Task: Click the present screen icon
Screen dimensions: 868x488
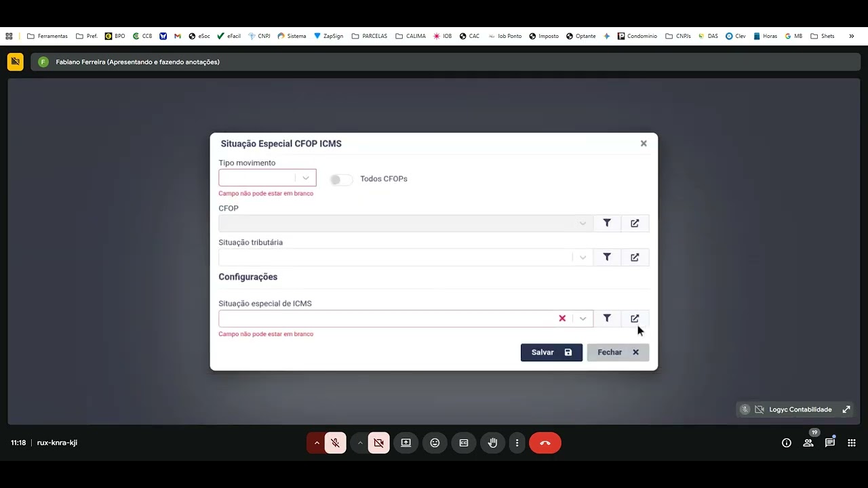Action: [406, 443]
